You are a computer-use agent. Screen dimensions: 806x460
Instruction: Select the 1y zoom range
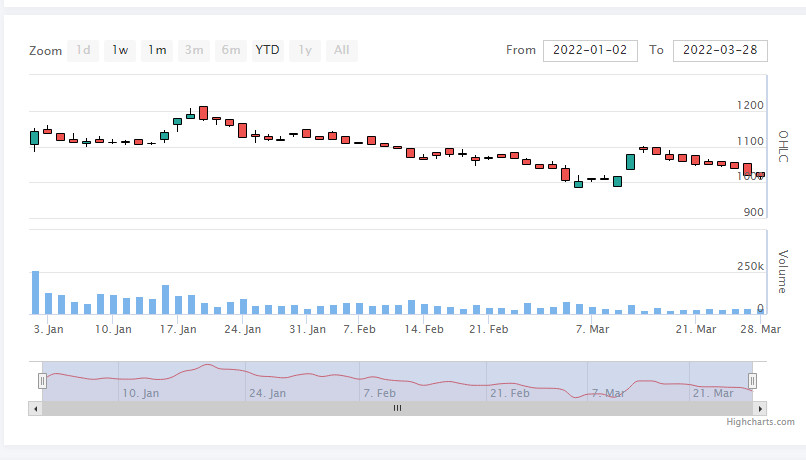tap(305, 50)
